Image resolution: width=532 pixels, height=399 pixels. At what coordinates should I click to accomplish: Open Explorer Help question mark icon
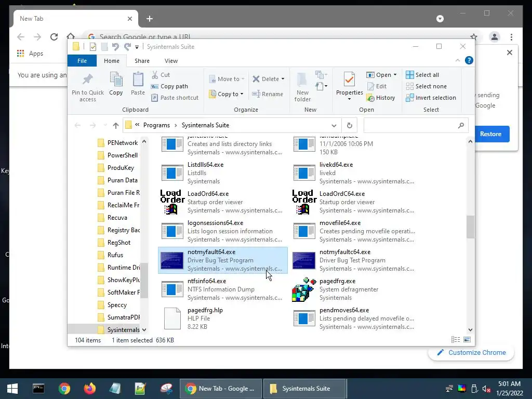(469, 60)
